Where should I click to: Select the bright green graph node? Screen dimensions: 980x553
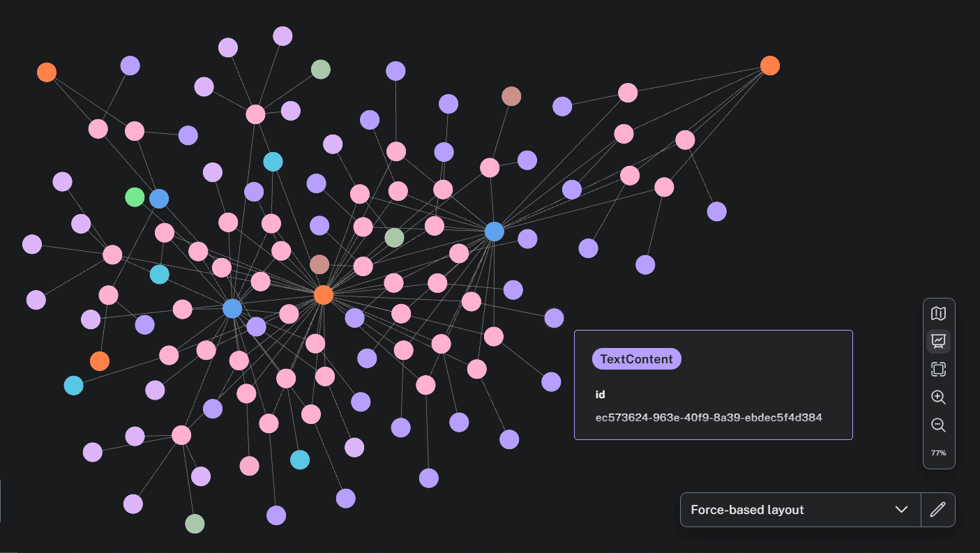[x=135, y=197]
